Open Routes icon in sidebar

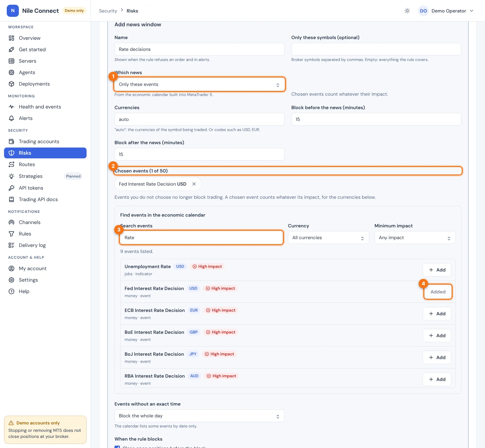pyautogui.click(x=11, y=164)
